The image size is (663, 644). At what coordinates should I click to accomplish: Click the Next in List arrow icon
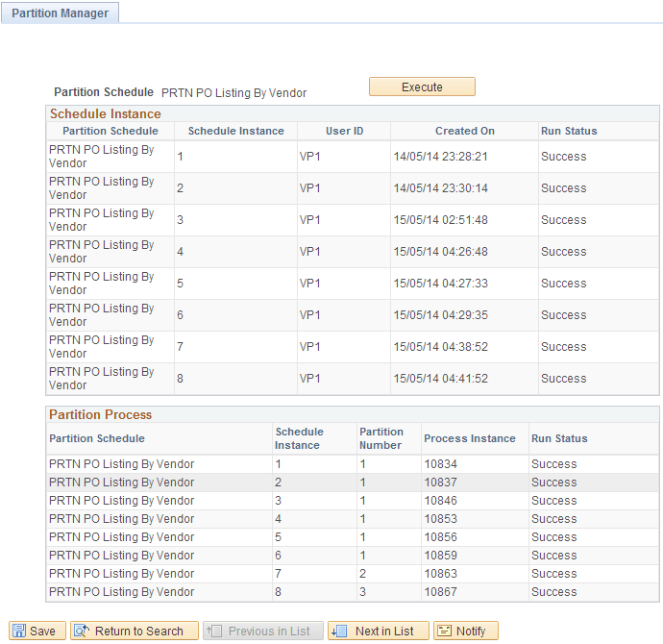(x=339, y=631)
